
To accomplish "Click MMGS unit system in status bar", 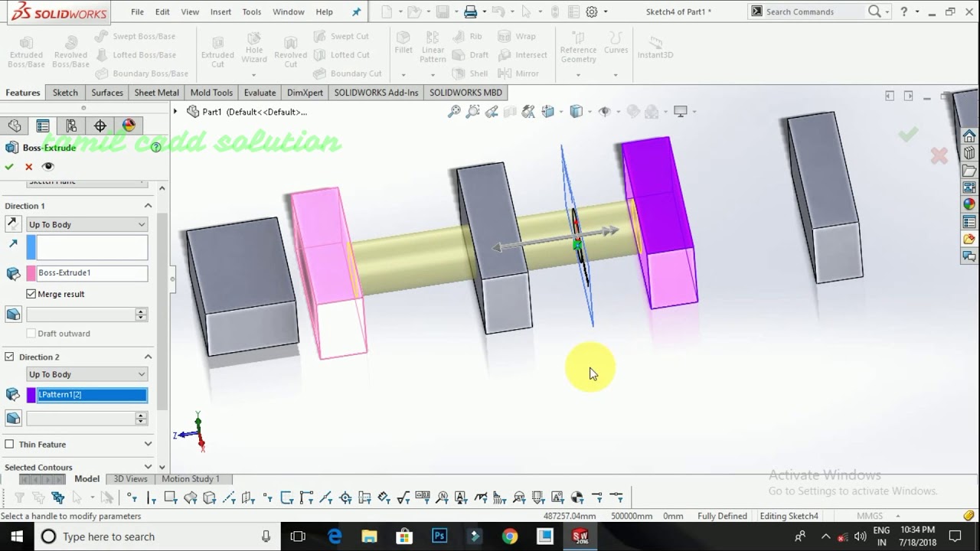I will (870, 516).
